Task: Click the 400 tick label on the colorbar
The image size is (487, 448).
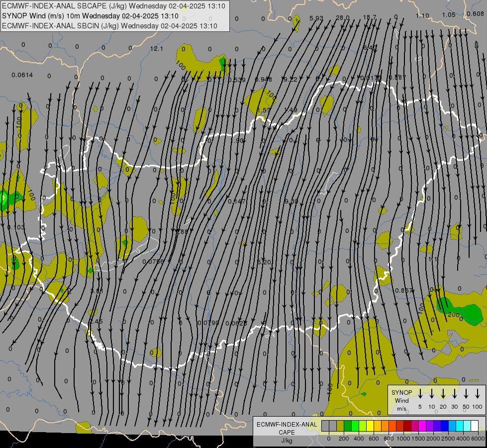Action: (x=359, y=439)
